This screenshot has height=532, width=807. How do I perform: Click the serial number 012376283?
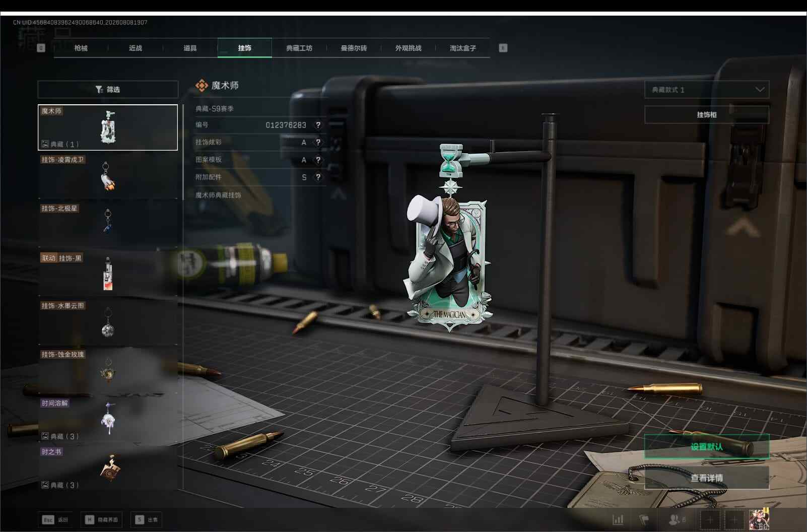[x=286, y=125]
